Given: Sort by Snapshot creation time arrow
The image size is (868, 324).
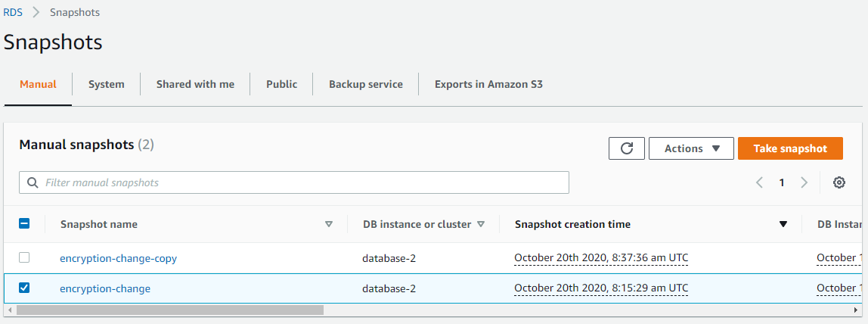Looking at the screenshot, I should [x=783, y=224].
